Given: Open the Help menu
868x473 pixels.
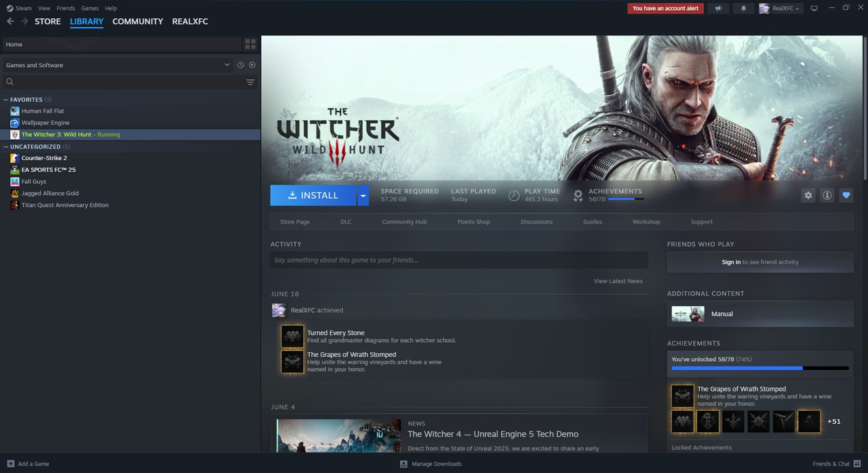Looking at the screenshot, I should click(x=111, y=8).
